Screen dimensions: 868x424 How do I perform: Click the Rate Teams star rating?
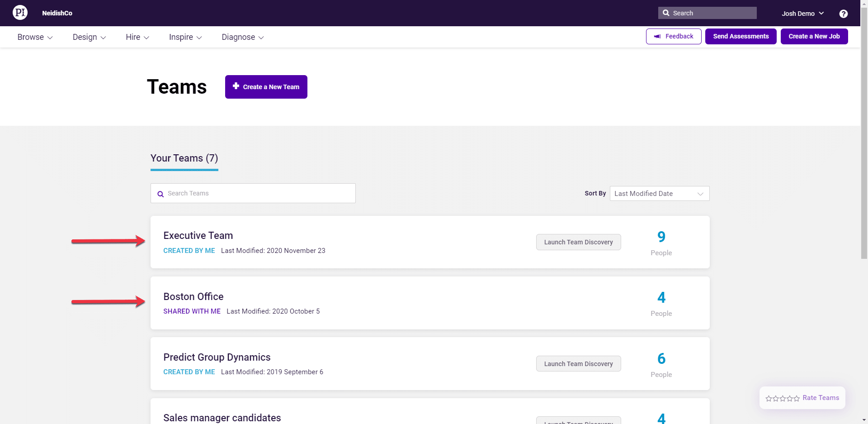point(783,398)
